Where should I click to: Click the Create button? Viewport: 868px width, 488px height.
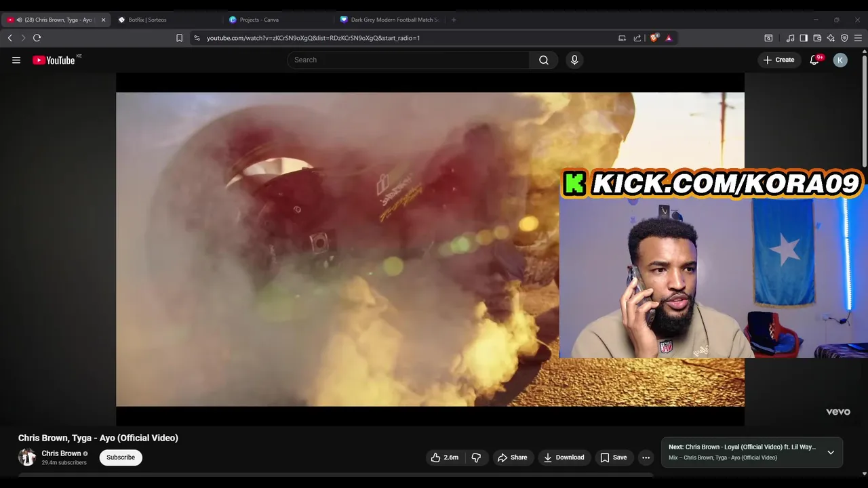point(778,60)
